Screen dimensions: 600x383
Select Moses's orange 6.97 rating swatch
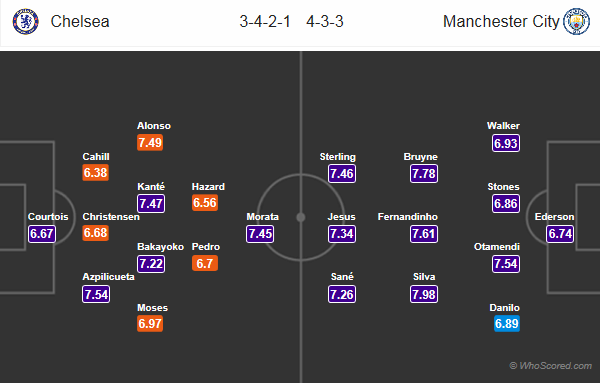click(x=150, y=324)
